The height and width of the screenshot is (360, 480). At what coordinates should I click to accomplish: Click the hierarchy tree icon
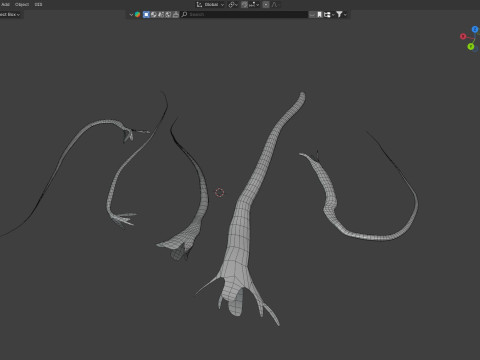click(x=327, y=14)
